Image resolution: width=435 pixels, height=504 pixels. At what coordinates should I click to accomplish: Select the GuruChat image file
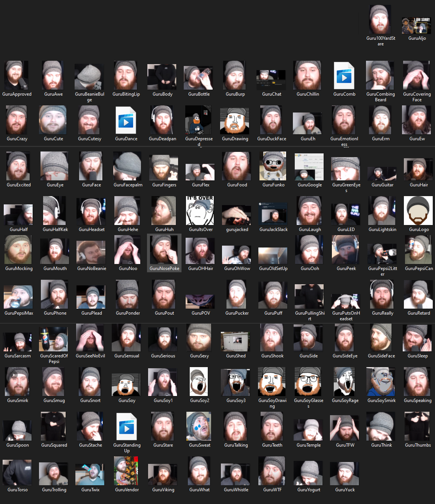click(x=271, y=79)
